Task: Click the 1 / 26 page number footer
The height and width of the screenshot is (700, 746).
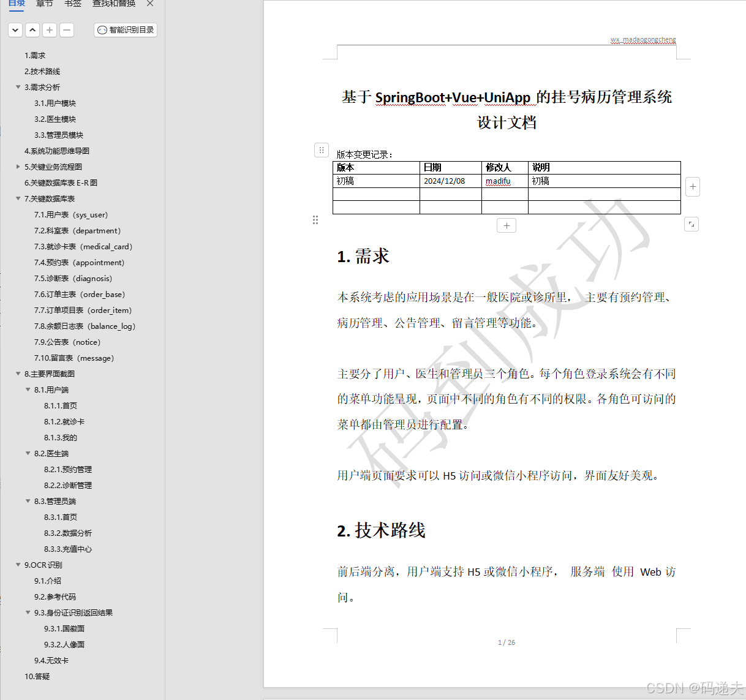Action: (507, 642)
